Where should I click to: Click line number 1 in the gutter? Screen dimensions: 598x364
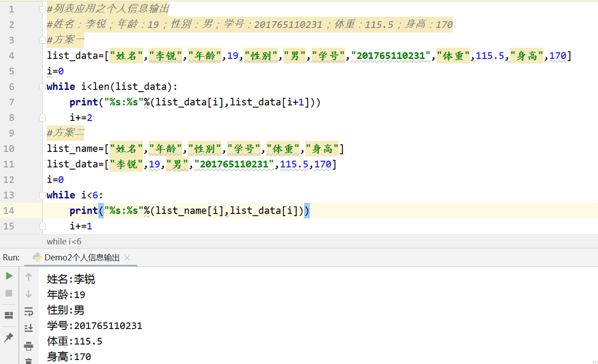[x=11, y=9]
